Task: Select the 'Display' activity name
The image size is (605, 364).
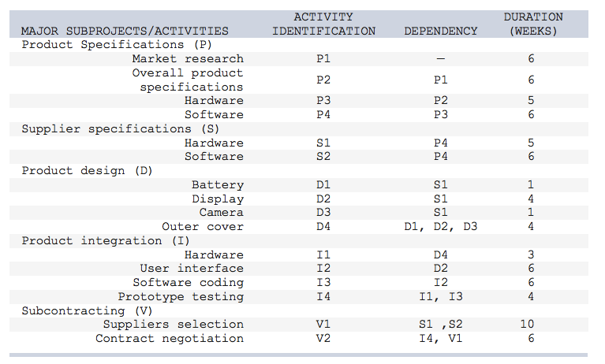Action: [218, 199]
